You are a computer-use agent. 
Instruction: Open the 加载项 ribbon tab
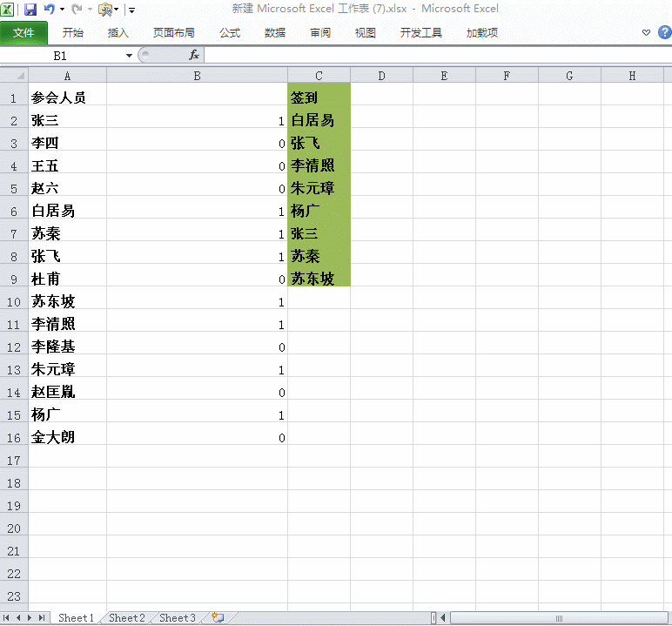[x=482, y=32]
